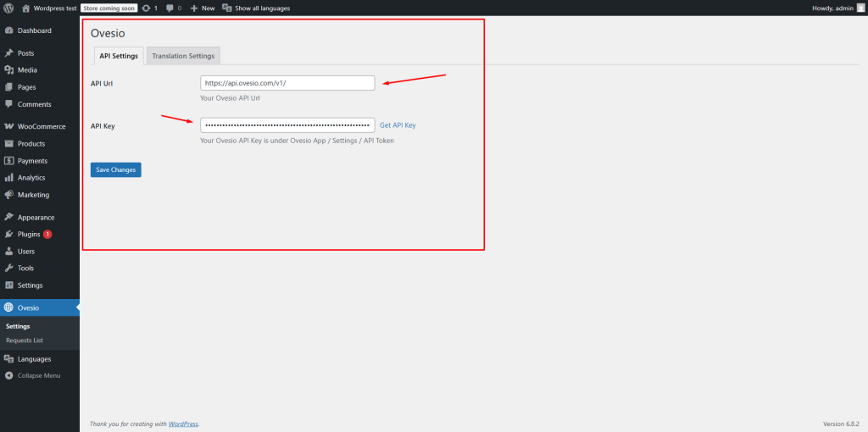Click the Plugins update count badge

47,234
